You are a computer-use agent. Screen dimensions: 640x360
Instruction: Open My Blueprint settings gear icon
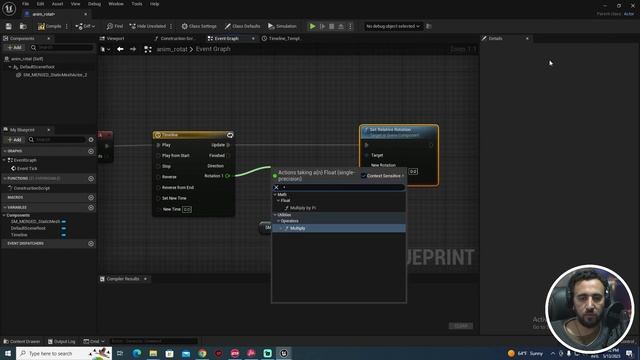91,140
